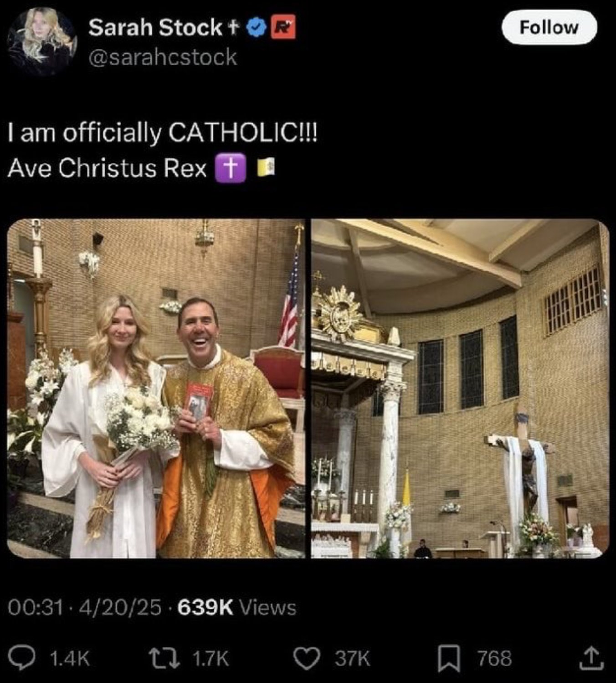Click the blue verified checkmark badge
The height and width of the screenshot is (683, 616).
coord(257,27)
